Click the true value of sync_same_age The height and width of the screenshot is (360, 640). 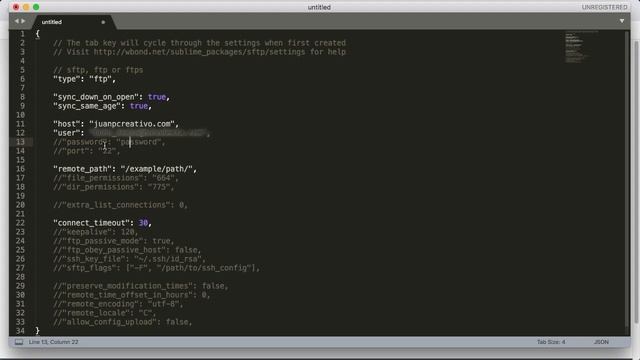tap(139, 106)
